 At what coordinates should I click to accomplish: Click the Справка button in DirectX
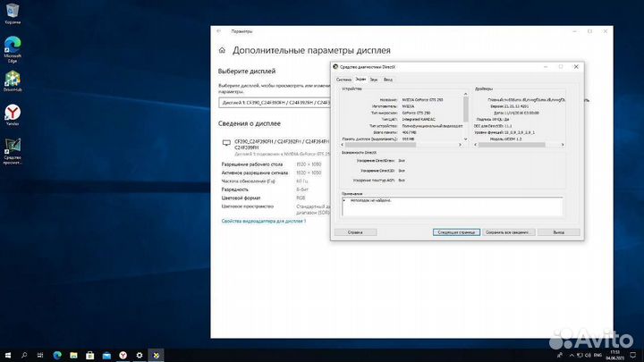pyautogui.click(x=355, y=232)
